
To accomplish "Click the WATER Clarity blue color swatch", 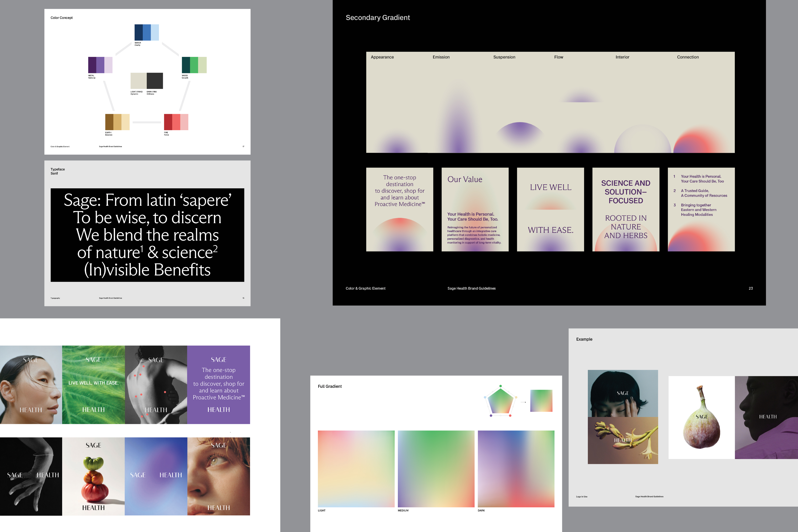I will 147,32.
